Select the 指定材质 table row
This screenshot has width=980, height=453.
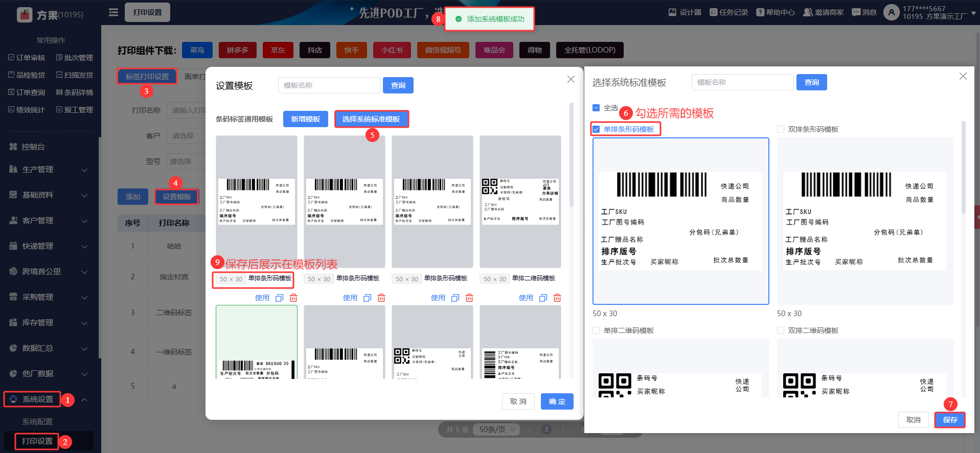162,277
